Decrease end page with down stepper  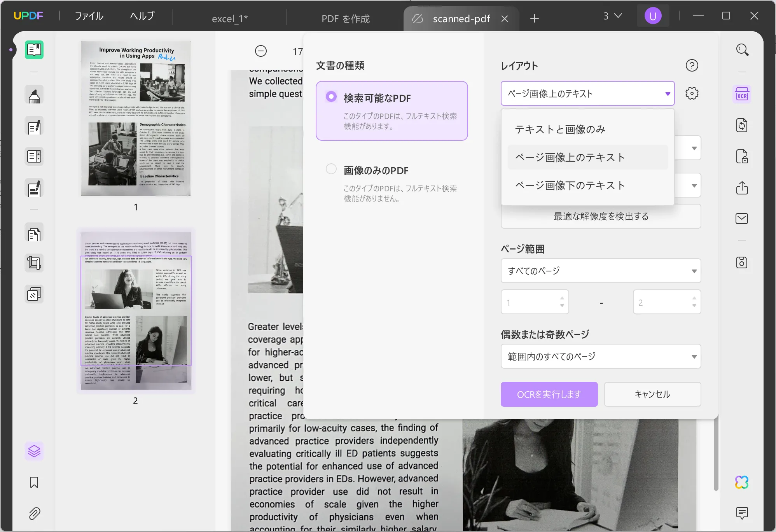694,306
